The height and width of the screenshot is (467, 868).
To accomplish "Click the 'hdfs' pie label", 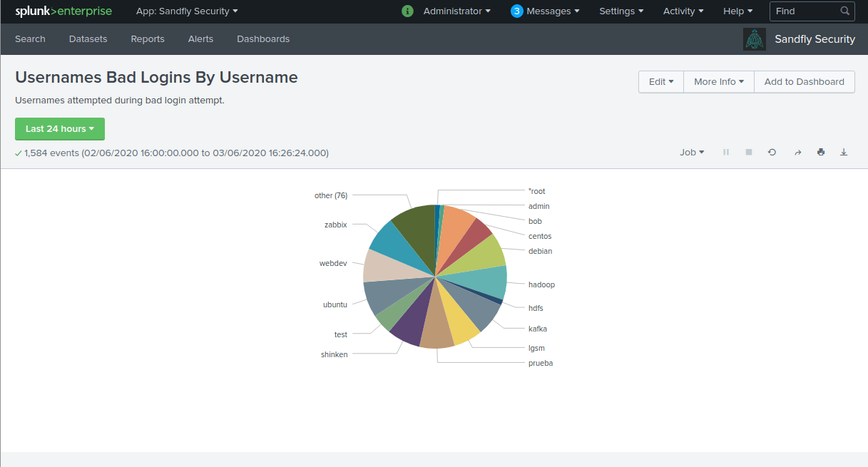I will 536,308.
